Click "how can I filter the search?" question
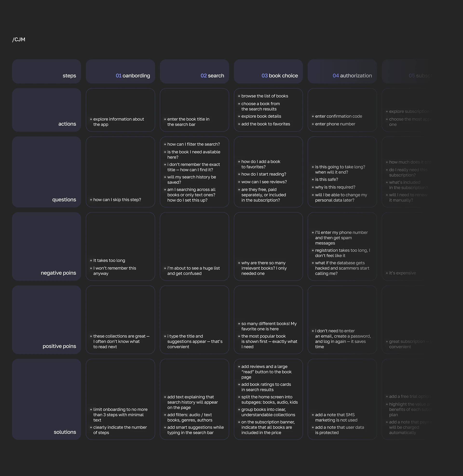 pyautogui.click(x=193, y=144)
